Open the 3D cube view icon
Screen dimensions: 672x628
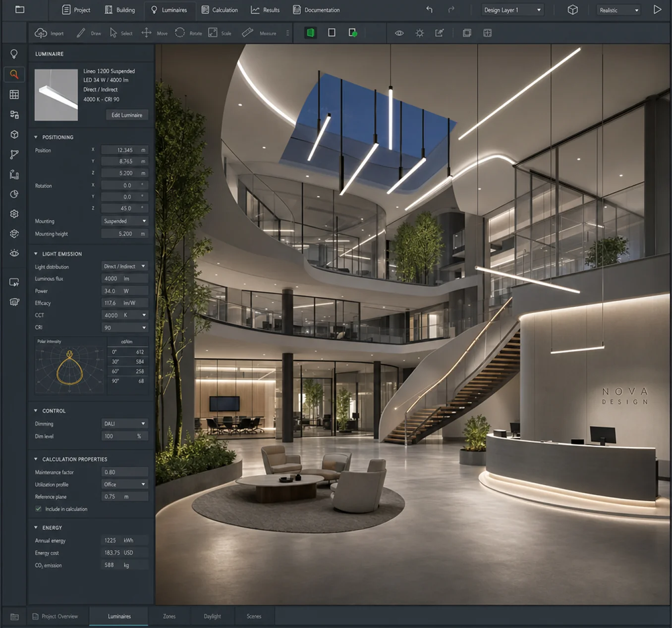[572, 10]
